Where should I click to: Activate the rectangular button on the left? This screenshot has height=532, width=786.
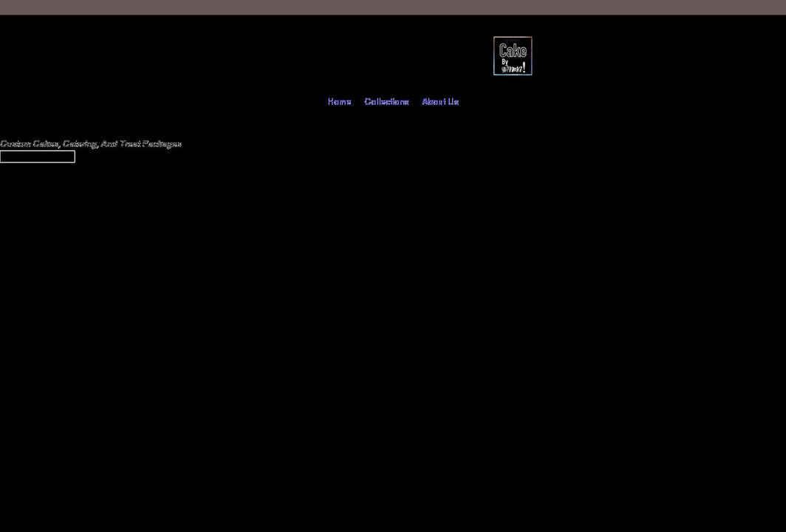(x=37, y=156)
